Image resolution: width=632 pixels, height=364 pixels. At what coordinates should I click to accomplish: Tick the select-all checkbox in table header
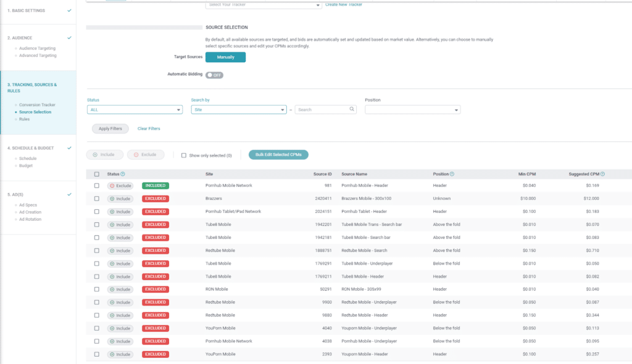(97, 174)
